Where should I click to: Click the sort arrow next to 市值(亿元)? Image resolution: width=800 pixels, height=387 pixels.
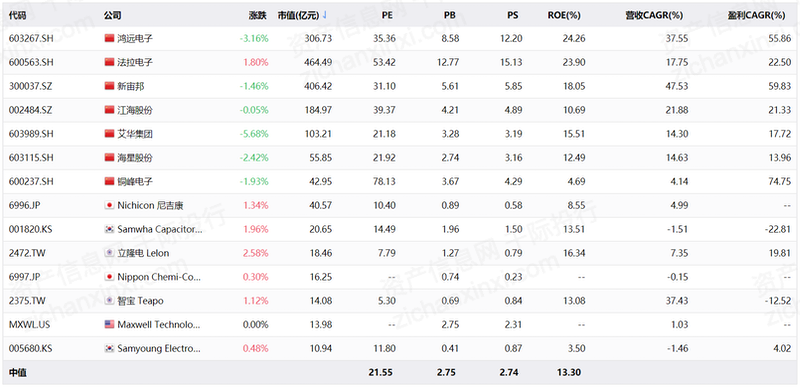tap(324, 15)
